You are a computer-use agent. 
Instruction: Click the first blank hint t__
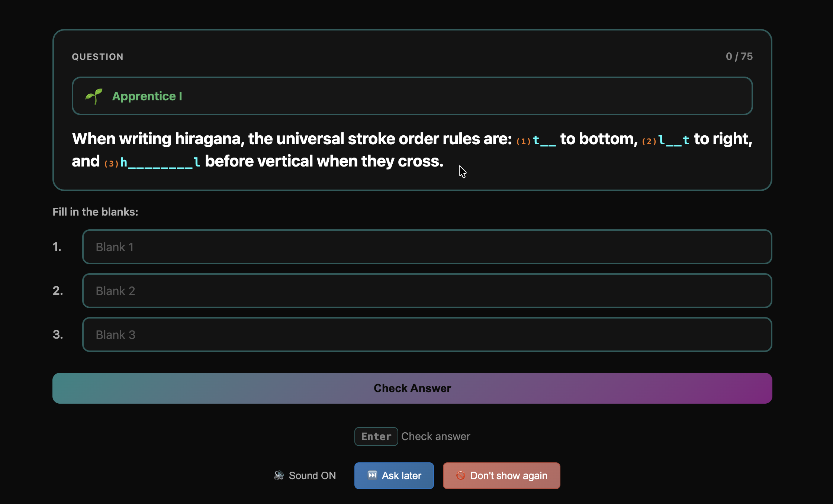point(544,140)
